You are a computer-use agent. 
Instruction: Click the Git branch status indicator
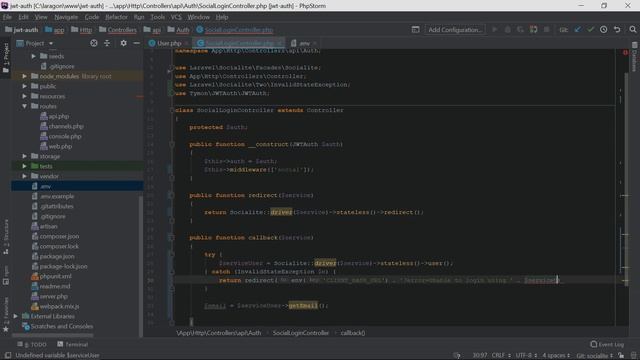pyautogui.click(x=594, y=355)
